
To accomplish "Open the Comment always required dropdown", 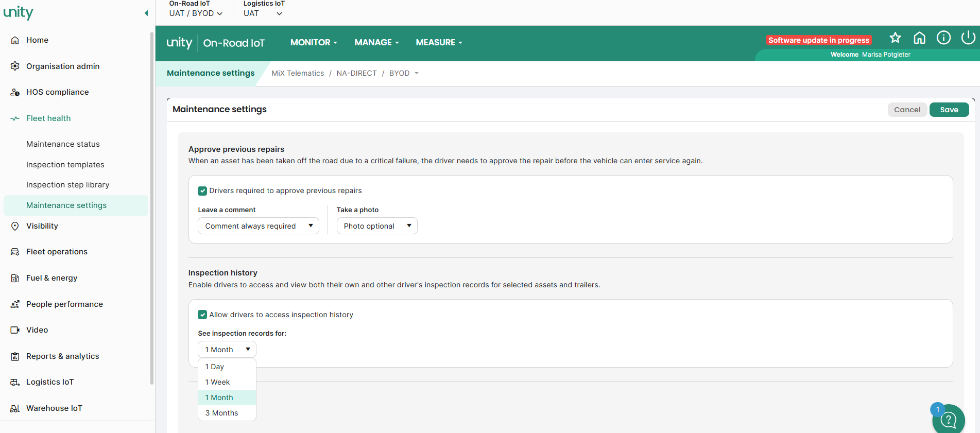I will (259, 226).
